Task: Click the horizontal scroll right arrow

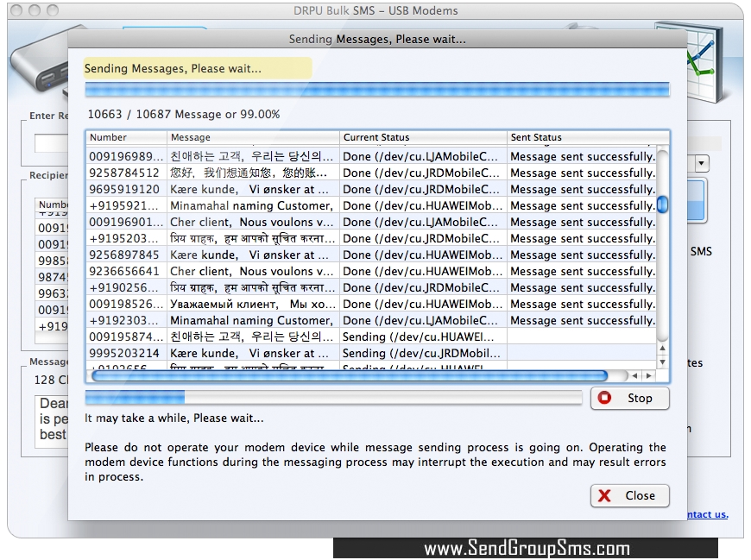Action: coord(648,376)
